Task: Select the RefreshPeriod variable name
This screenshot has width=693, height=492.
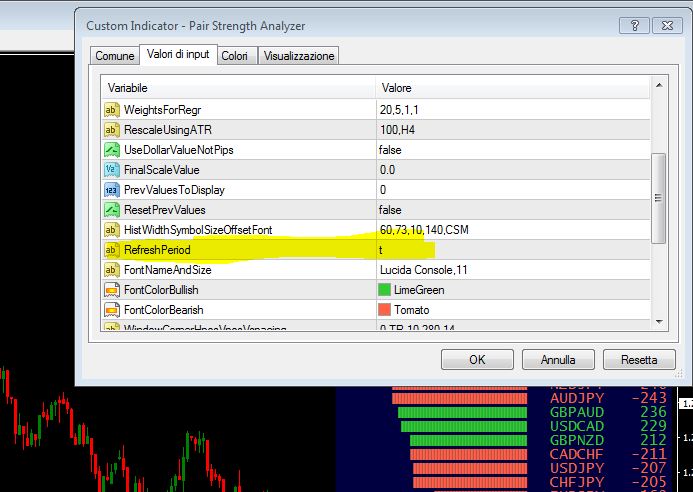Action: tap(157, 250)
